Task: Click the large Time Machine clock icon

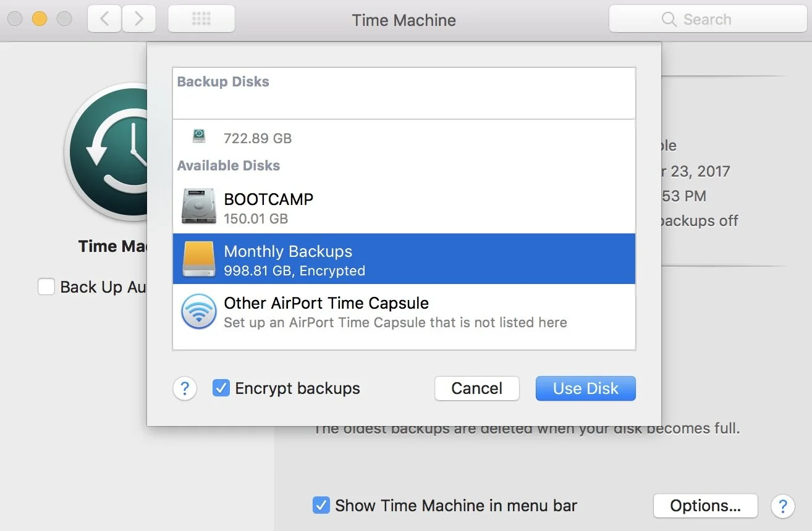Action: 106,153
